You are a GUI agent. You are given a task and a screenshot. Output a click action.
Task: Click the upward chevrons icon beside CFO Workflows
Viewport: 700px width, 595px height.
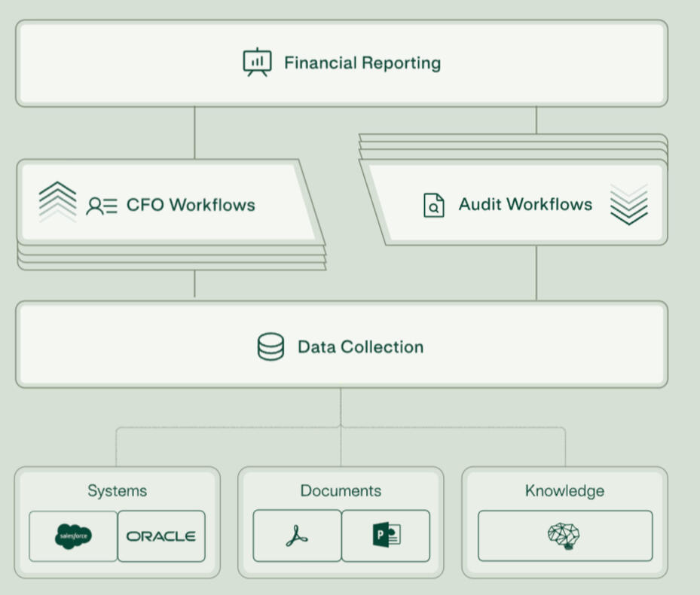pos(58,202)
